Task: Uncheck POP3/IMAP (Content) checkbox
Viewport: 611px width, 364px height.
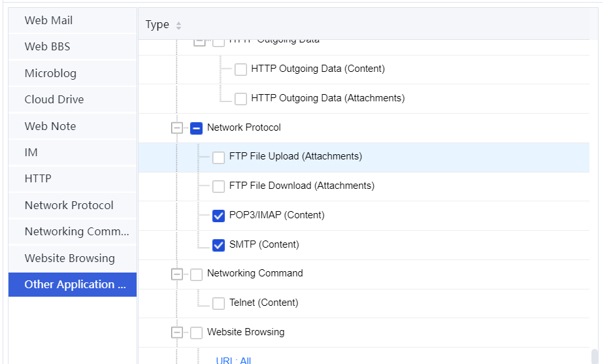Action: tap(218, 216)
